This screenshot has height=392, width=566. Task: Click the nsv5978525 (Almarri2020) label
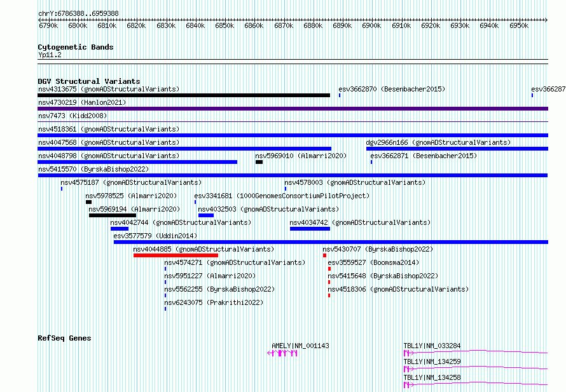[131, 196]
